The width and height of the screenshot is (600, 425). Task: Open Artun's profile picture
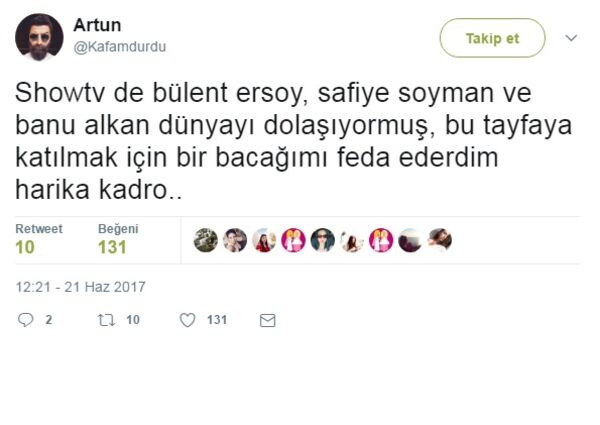coord(38,37)
